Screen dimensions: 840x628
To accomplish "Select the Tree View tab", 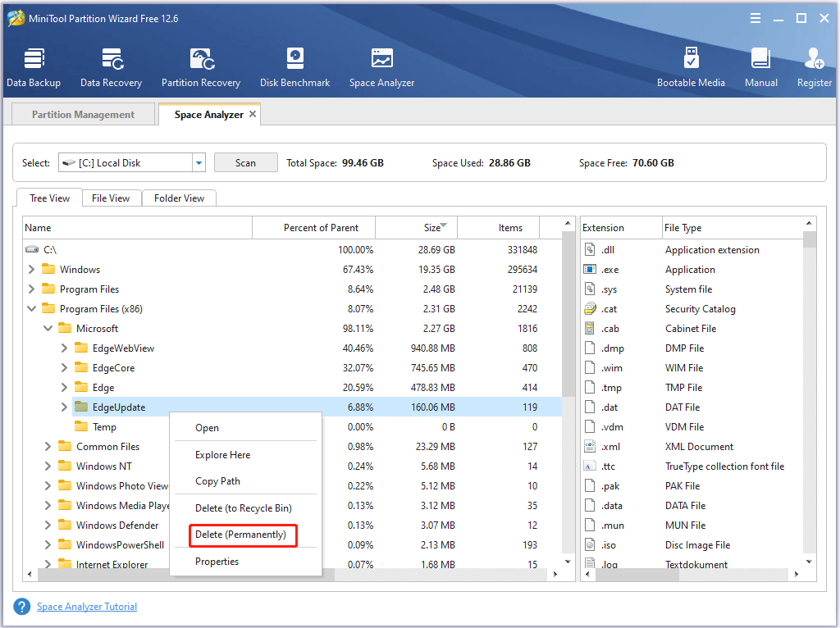I will 49,198.
